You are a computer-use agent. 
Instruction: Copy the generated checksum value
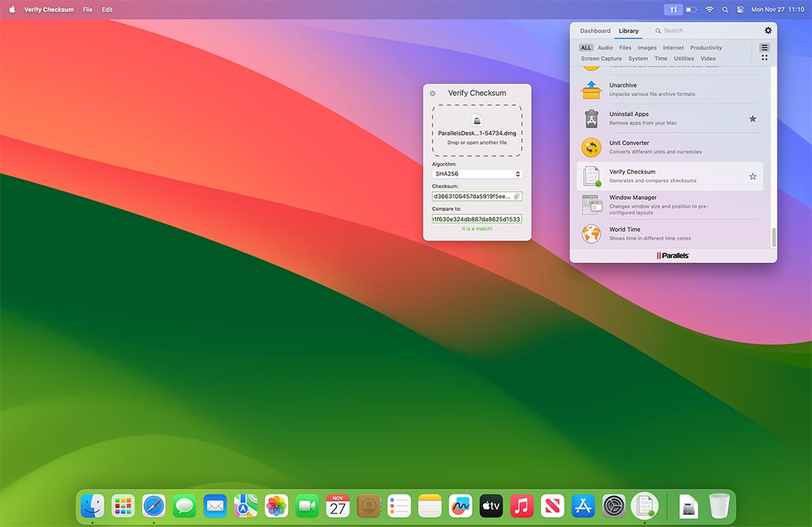(516, 196)
